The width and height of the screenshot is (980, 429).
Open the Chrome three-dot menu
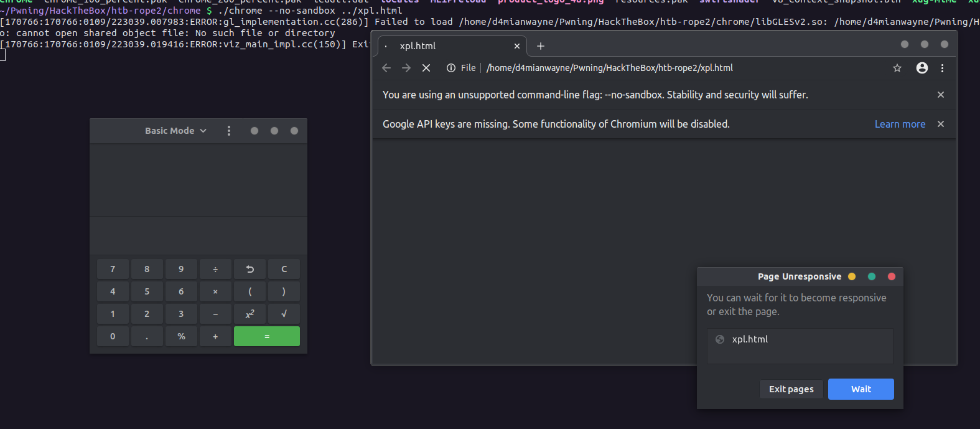click(942, 68)
